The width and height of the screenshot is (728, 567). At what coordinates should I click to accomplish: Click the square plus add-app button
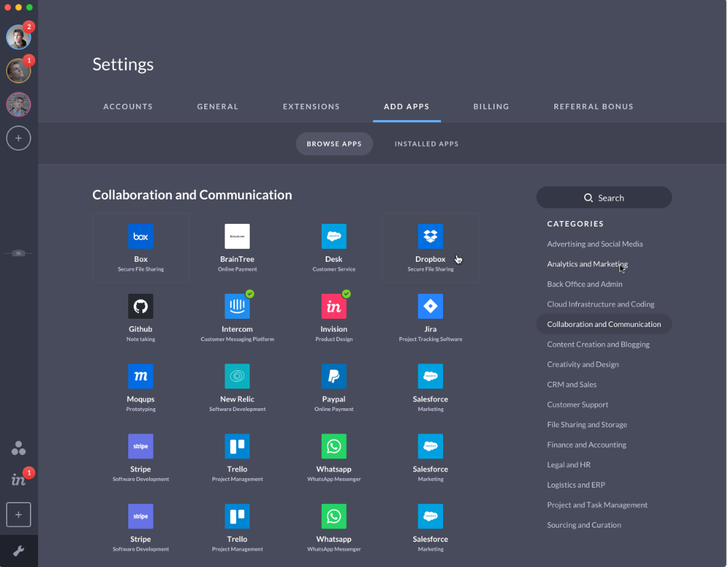point(18,515)
